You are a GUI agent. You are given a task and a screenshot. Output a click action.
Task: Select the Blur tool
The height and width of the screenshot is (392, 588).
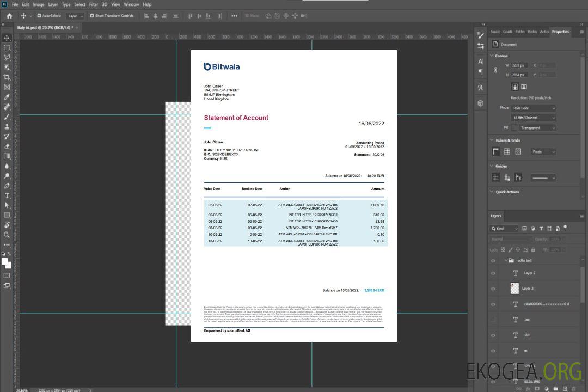coord(7,166)
